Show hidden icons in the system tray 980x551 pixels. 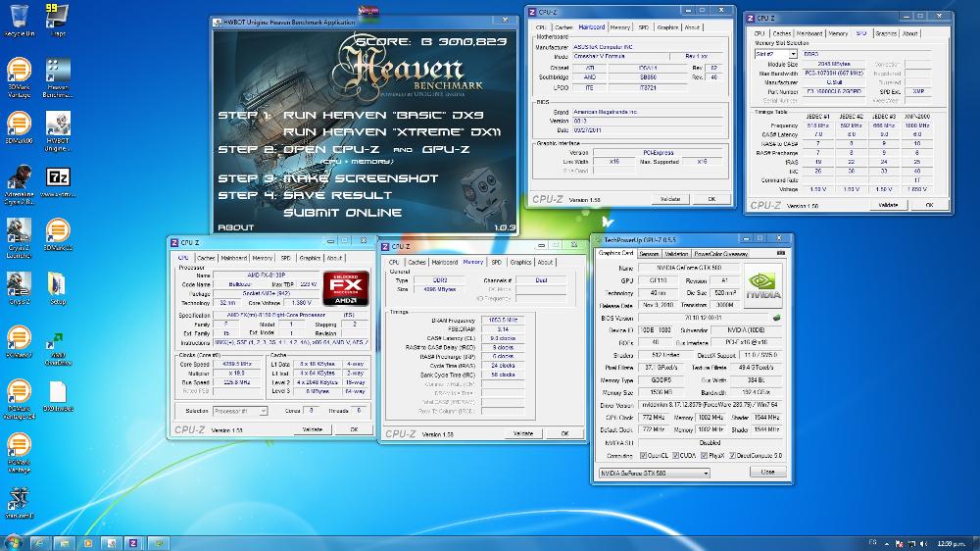pyautogui.click(x=888, y=544)
